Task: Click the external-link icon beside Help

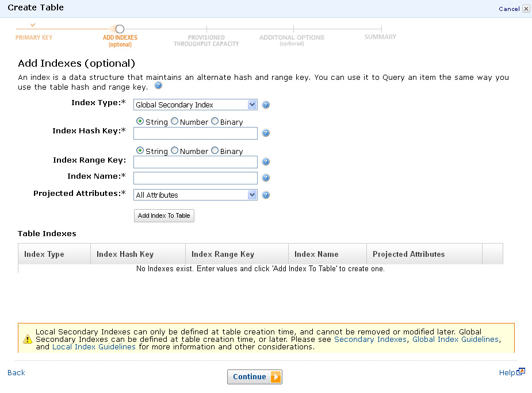Action: point(521,372)
